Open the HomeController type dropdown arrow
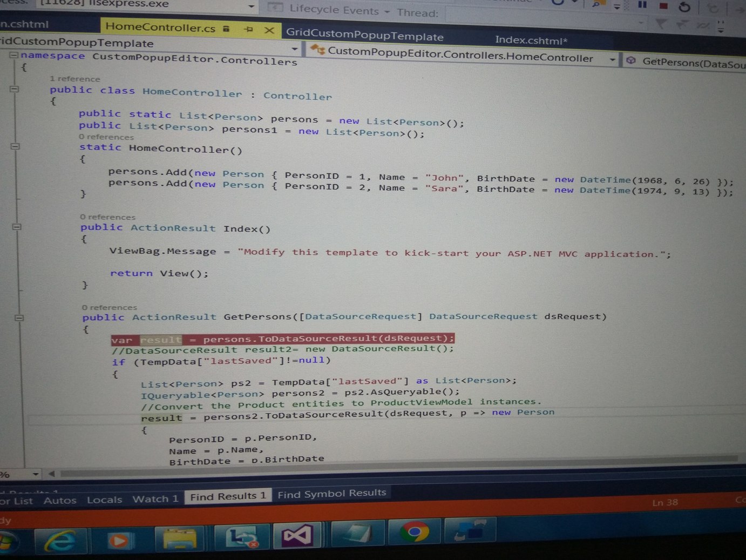The height and width of the screenshot is (560, 746). (612, 59)
